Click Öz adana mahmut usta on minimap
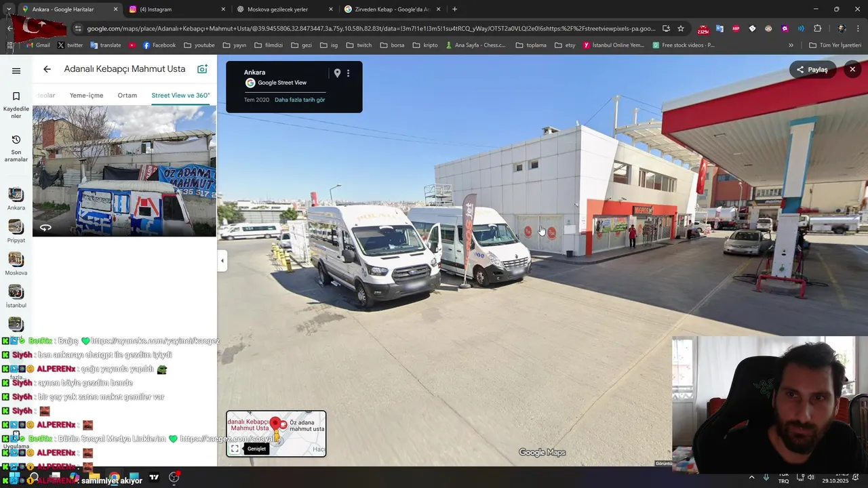The width and height of the screenshot is (868, 488). (307, 426)
